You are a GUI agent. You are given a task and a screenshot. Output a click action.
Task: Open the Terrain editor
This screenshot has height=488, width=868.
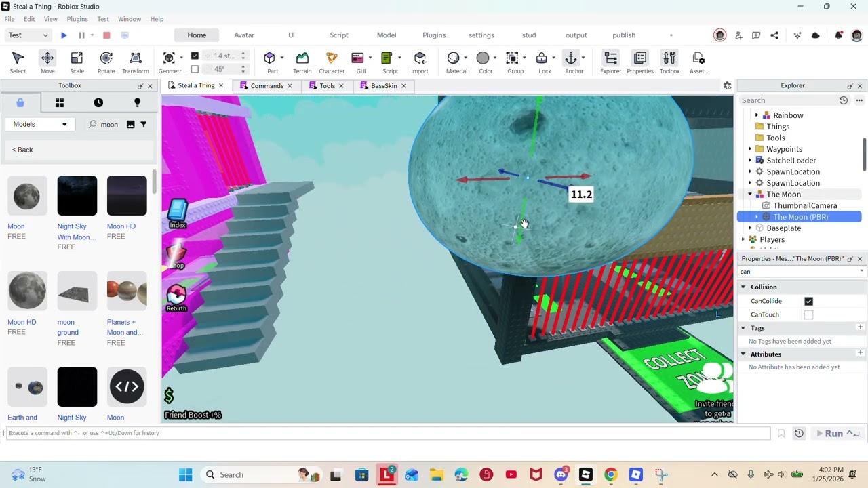pyautogui.click(x=302, y=62)
